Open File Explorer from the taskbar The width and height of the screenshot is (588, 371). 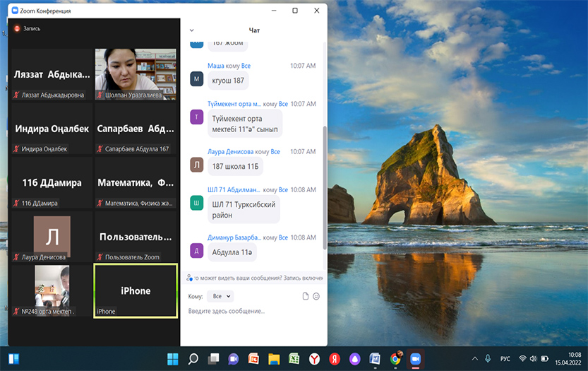[273, 358]
